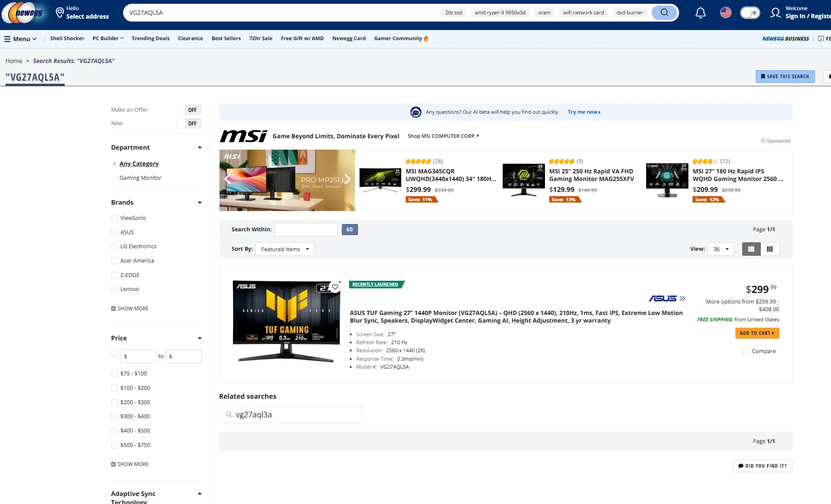Click the Save This Search button
This screenshot has width=831, height=504.
click(x=784, y=77)
